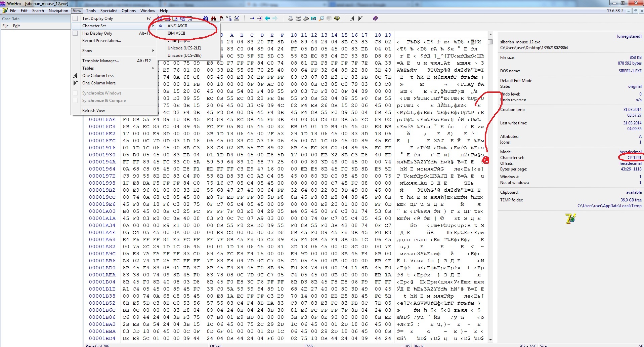Select One Column Less menu entry
644x347 pixels.
click(x=114, y=76)
